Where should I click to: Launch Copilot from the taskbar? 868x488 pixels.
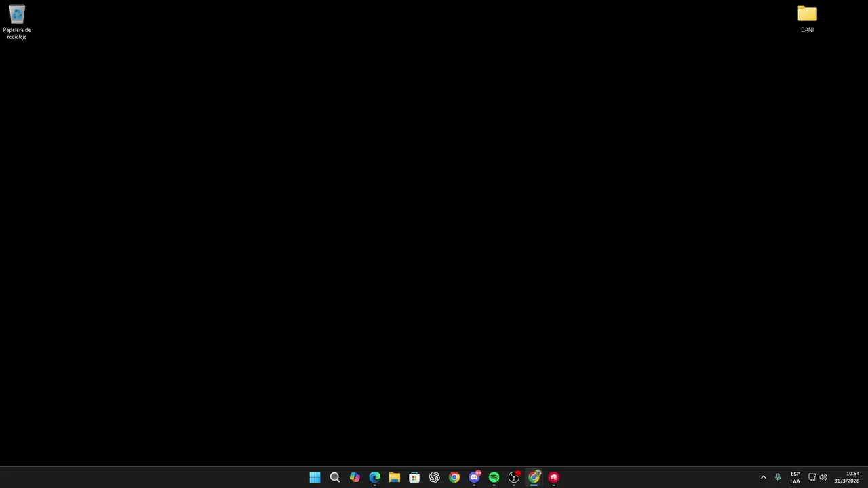[x=355, y=477]
